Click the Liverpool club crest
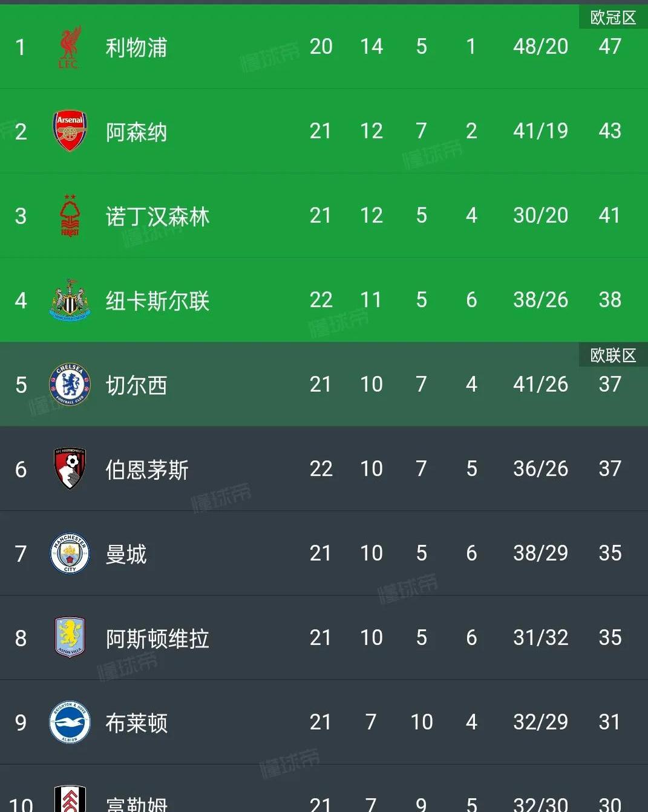This screenshot has width=648, height=812. (70, 47)
